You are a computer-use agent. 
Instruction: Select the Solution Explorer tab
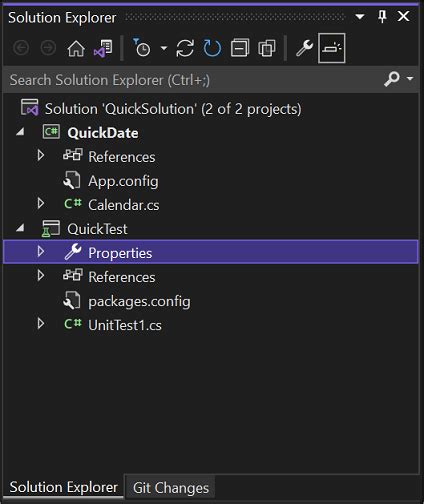(63, 487)
